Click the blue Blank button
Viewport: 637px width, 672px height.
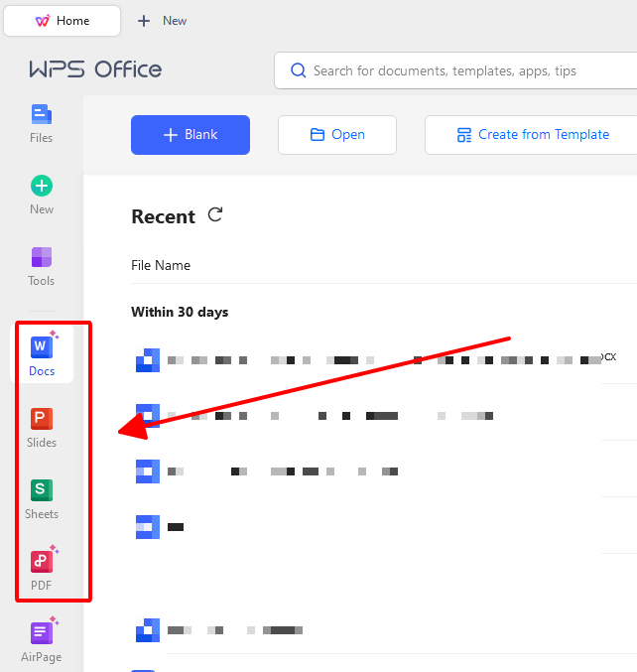(x=191, y=135)
